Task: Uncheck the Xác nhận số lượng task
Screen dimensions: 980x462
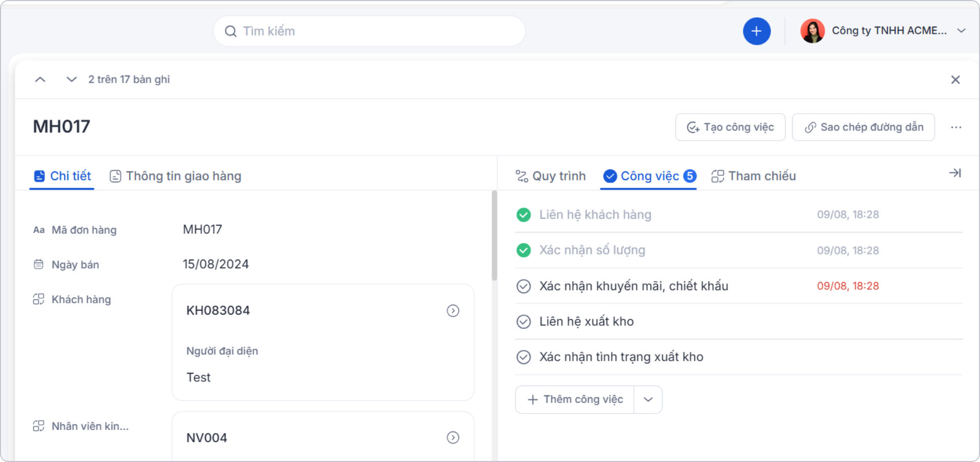Action: pyautogui.click(x=524, y=250)
